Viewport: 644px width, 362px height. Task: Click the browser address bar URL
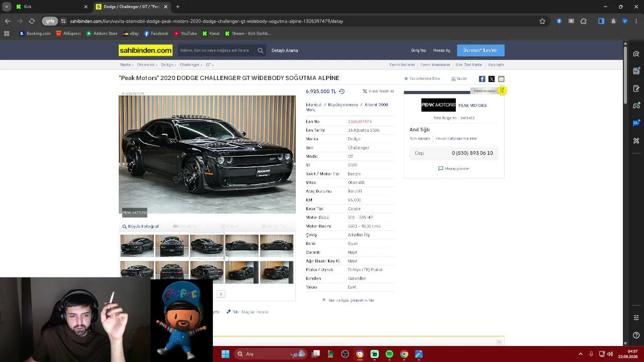coord(206,21)
